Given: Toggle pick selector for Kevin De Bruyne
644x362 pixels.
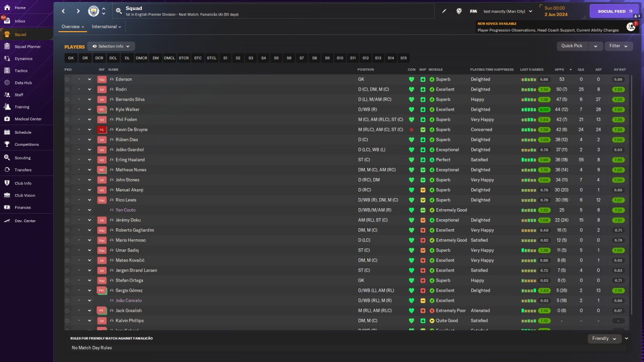Looking at the screenshot, I should (x=67, y=130).
